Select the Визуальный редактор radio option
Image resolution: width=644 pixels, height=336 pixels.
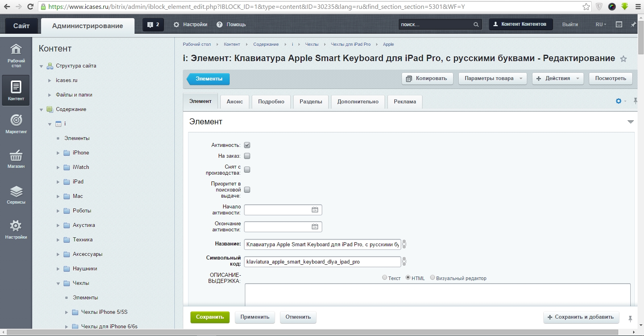click(x=433, y=277)
